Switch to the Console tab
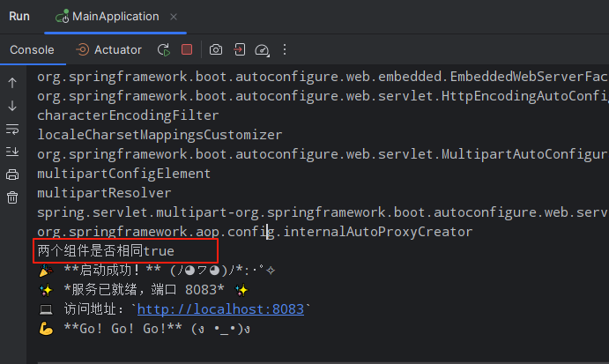 pos(32,49)
